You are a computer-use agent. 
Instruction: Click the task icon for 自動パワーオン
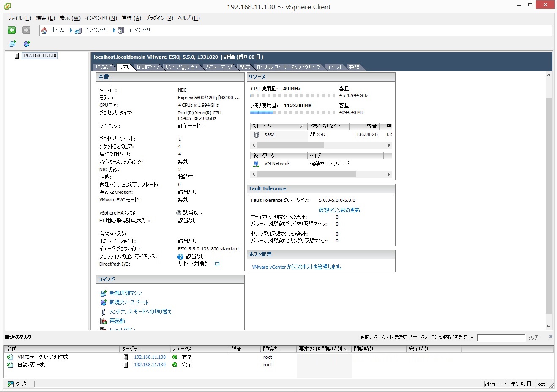(10, 365)
